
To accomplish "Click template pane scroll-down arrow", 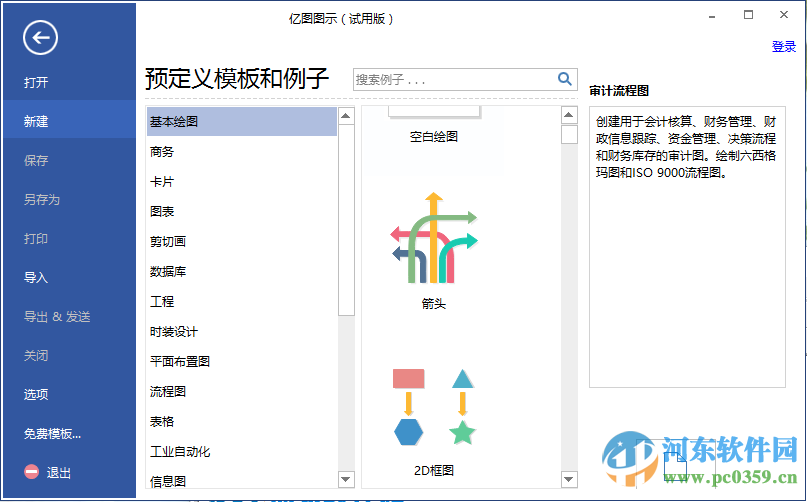I will point(569,479).
